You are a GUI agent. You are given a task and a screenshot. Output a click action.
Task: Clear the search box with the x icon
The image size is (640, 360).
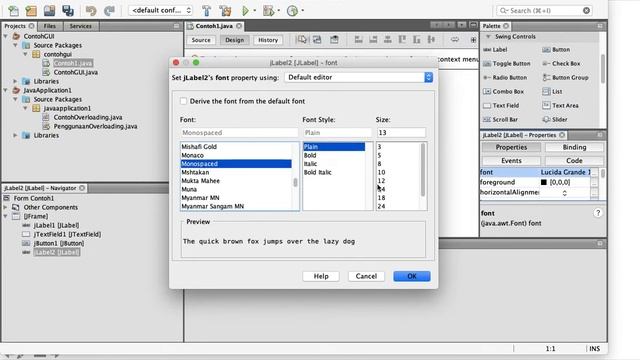click(x=587, y=11)
